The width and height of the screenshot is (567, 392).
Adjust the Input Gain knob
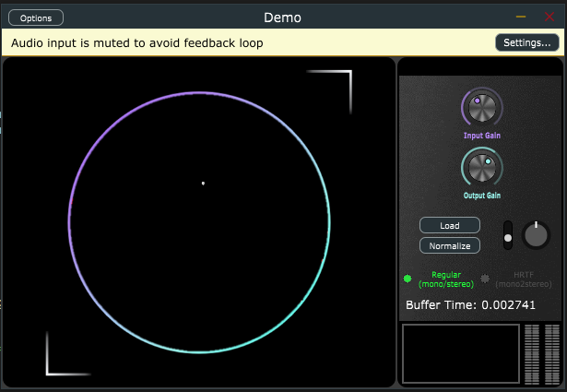[481, 107]
